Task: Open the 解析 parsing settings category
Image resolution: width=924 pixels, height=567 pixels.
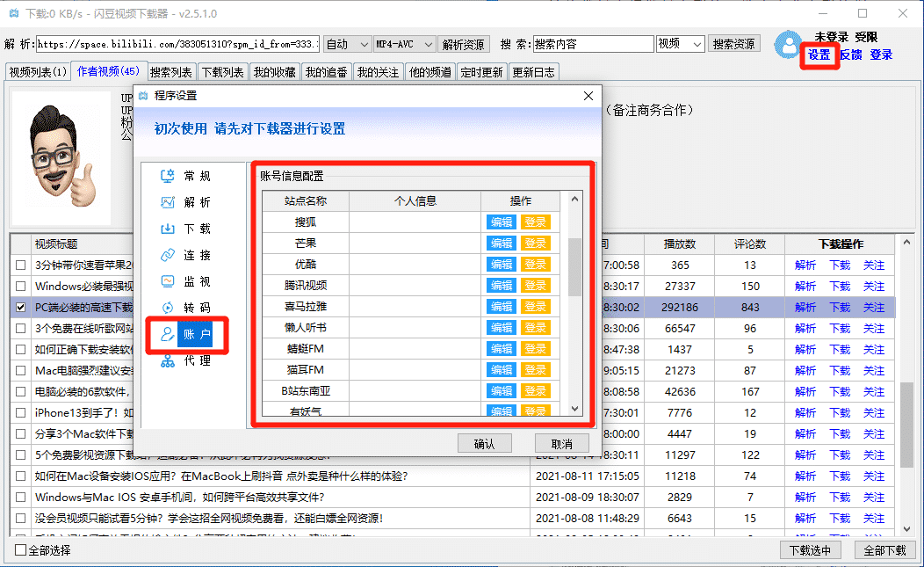Action: click(185, 202)
